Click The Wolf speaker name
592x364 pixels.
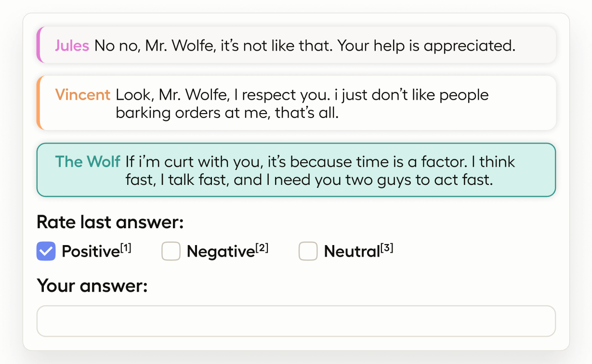[88, 162]
